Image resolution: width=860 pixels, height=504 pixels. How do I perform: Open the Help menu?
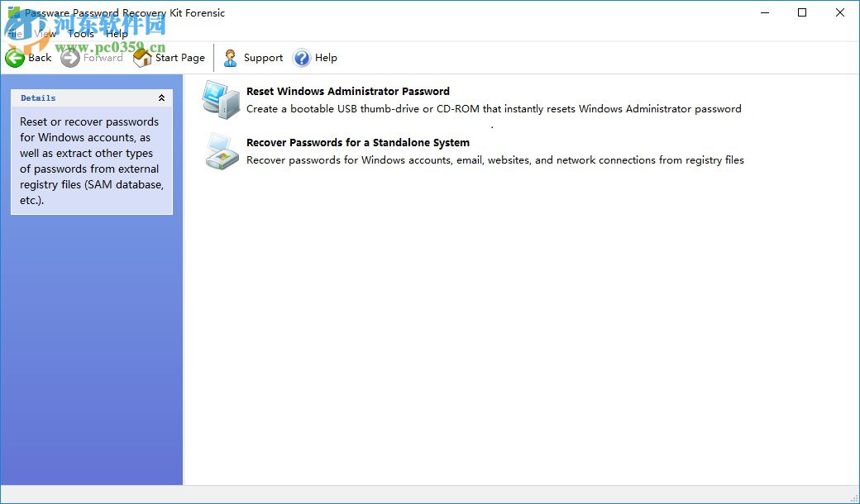pyautogui.click(x=117, y=34)
